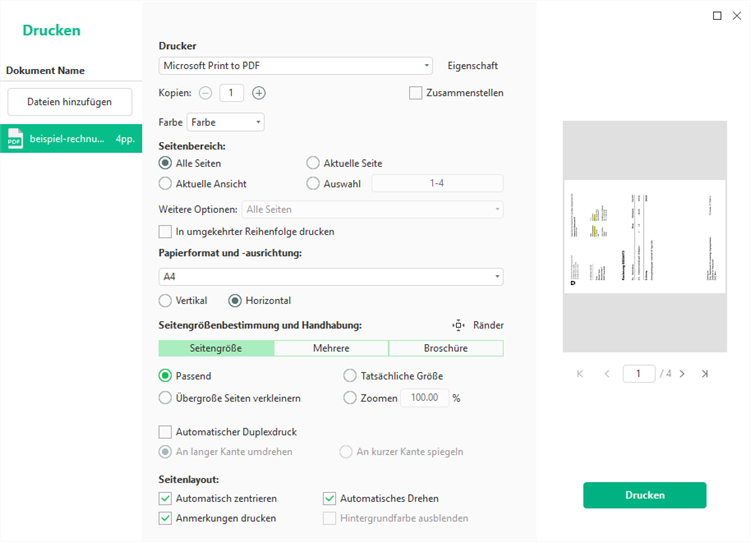Click the page range field showing 1-4
Image resolution: width=750 pixels, height=542 pixels.
point(437,183)
